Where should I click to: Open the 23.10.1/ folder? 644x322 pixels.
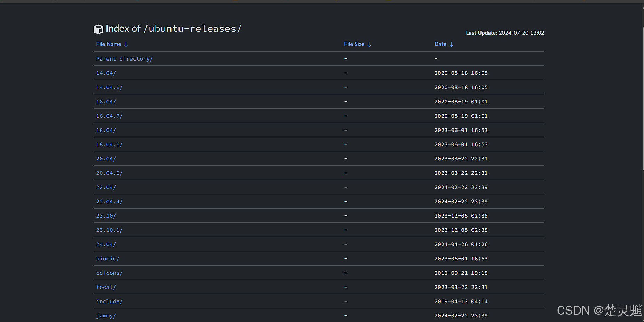point(109,230)
